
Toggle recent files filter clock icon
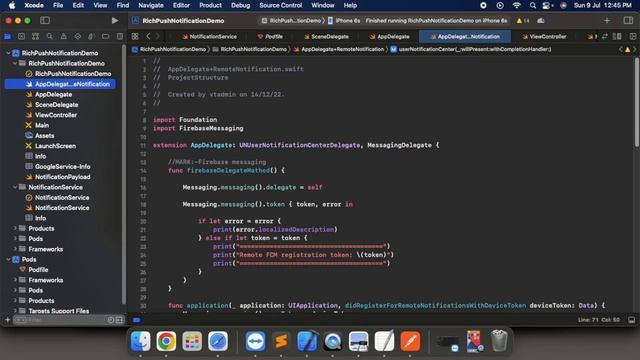point(111,320)
